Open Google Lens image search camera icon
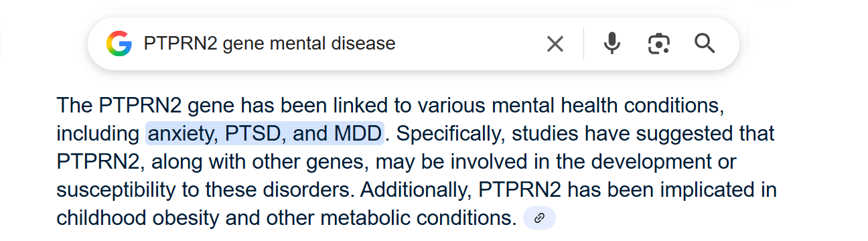Image resolution: width=868 pixels, height=241 pixels. pyautogui.click(x=659, y=44)
